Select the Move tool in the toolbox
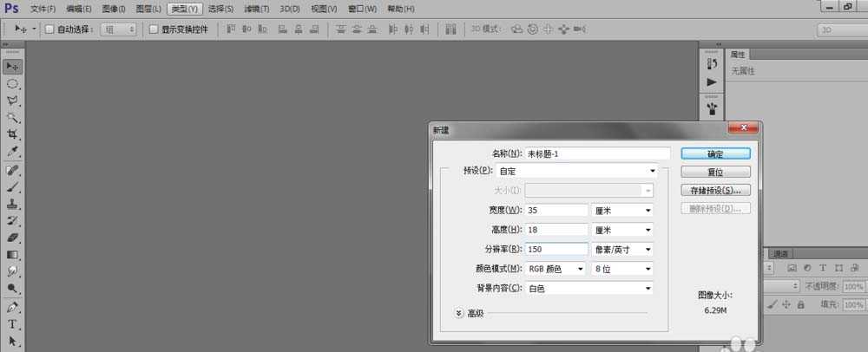 click(x=12, y=67)
